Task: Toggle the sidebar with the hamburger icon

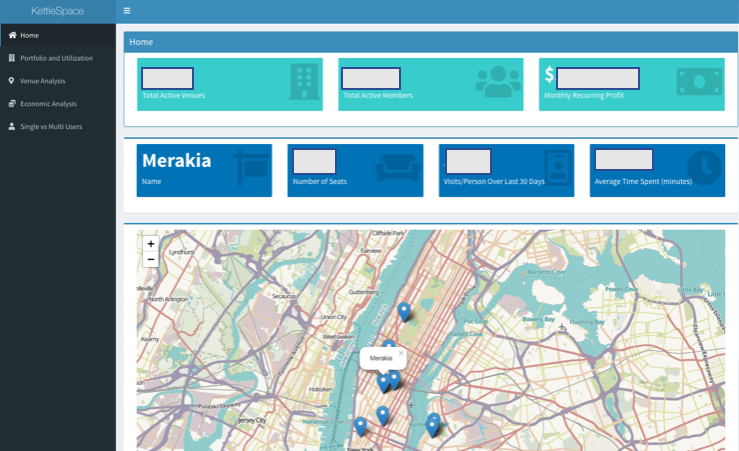Action: [x=127, y=11]
